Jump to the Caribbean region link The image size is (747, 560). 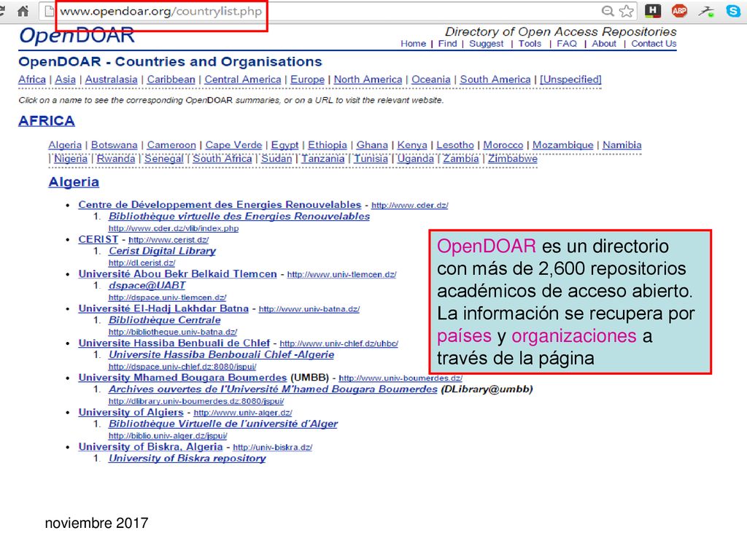tap(171, 79)
